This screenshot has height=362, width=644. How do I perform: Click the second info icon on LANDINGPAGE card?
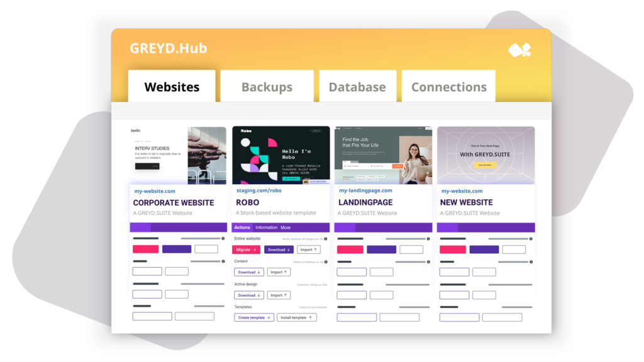tap(428, 261)
